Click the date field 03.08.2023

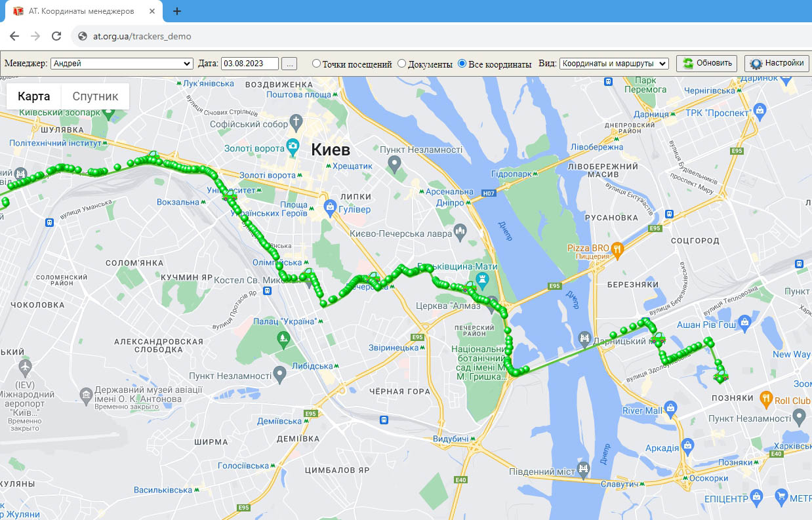250,64
